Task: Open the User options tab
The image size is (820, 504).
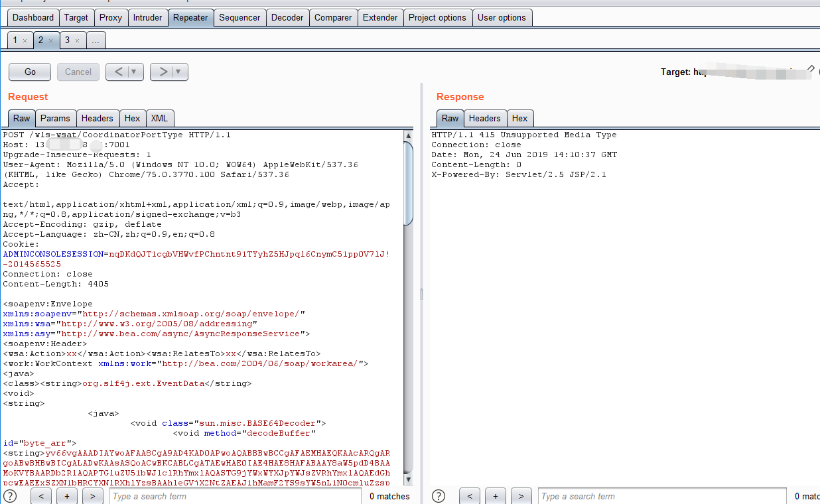Action: (502, 18)
